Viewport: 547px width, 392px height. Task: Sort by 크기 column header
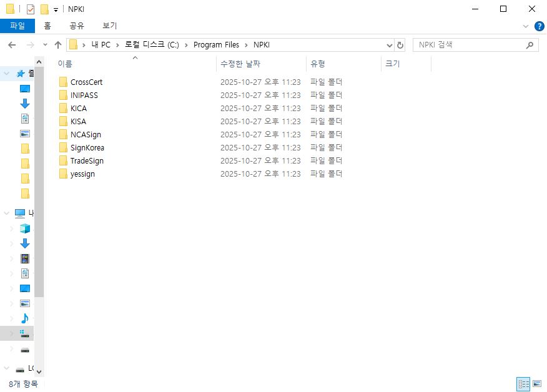[407, 64]
